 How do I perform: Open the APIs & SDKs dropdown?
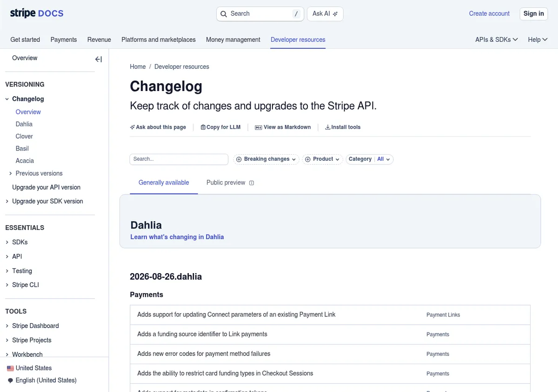(497, 39)
